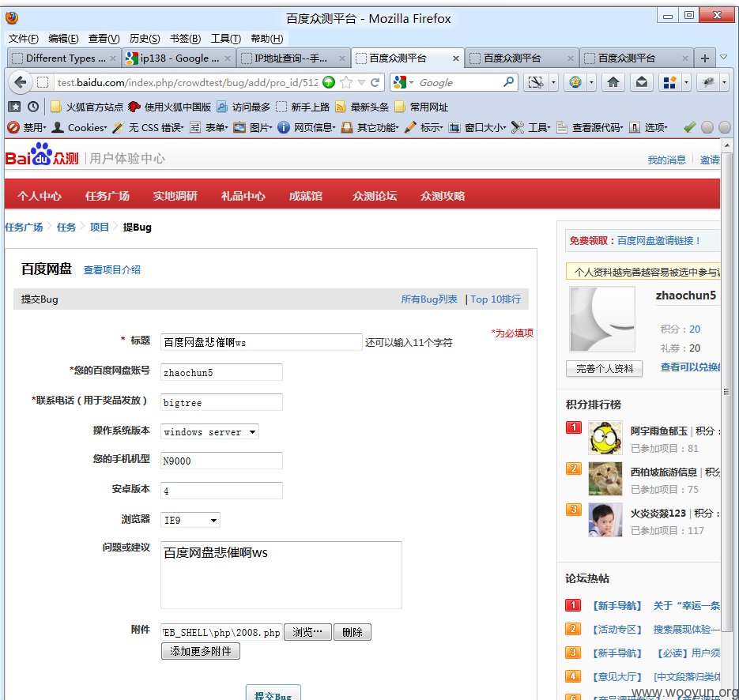Click 阿宇雨鱼郁玉 avatar in ranking
Image resolution: width=739 pixels, height=700 pixels.
coord(605,438)
